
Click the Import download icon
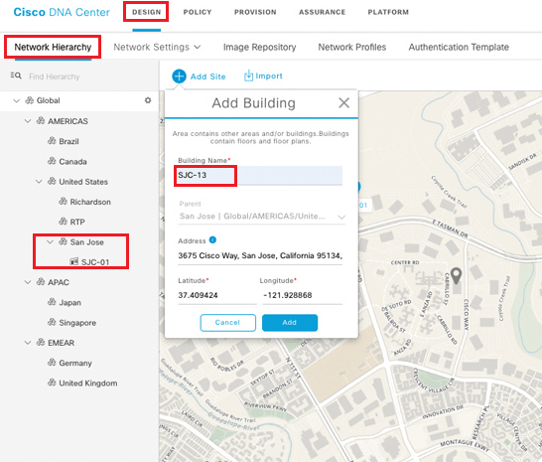[x=248, y=76]
